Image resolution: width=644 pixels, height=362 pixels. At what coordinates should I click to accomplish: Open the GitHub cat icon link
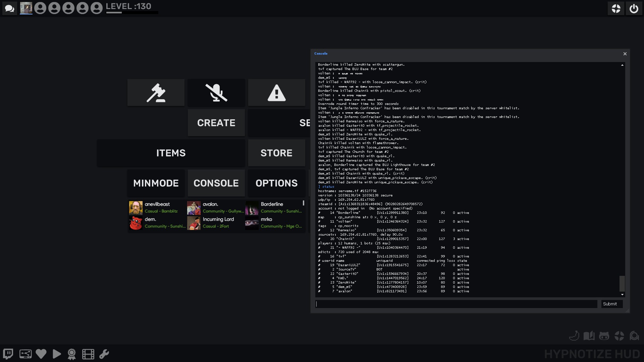click(604, 336)
